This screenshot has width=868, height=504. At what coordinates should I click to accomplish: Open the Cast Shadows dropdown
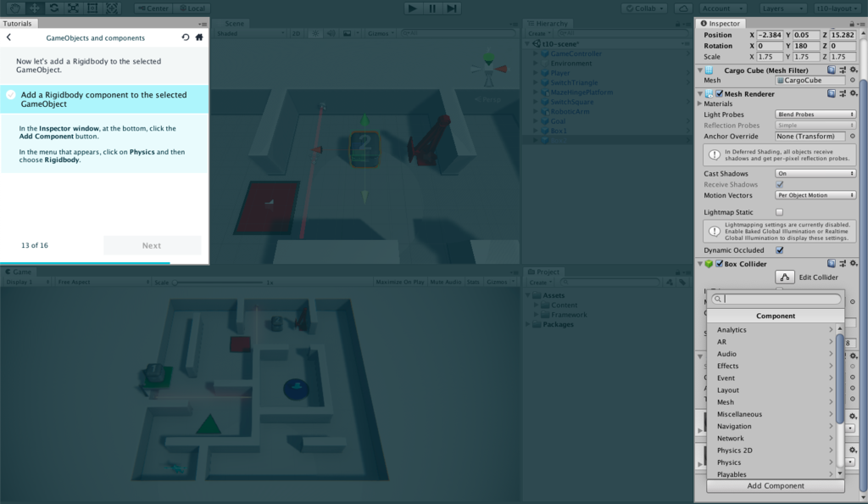click(x=815, y=173)
